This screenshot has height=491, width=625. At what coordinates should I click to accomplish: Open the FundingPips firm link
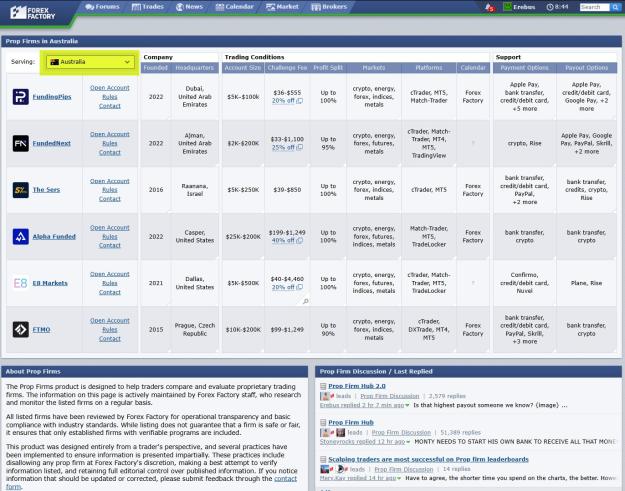[52, 97]
